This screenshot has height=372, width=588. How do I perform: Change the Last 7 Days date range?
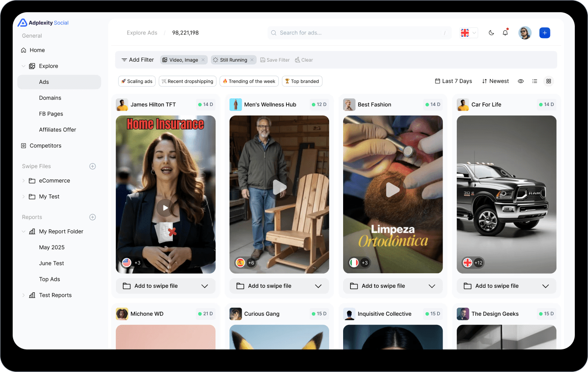click(x=453, y=81)
